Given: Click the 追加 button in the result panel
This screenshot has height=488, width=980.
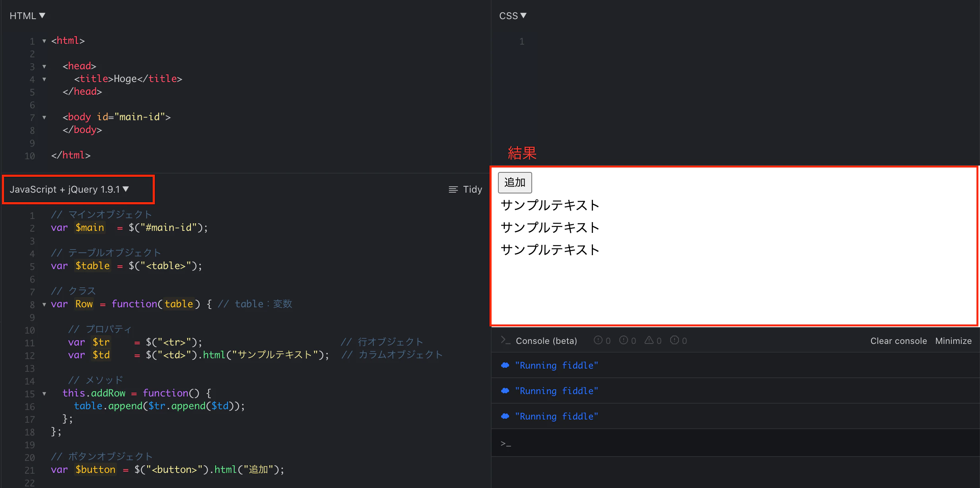Looking at the screenshot, I should pos(515,183).
